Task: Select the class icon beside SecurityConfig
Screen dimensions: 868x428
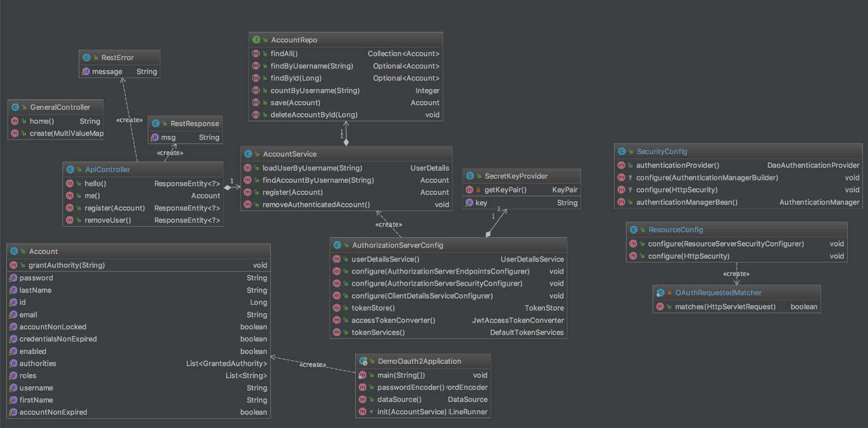Action: 621,151
